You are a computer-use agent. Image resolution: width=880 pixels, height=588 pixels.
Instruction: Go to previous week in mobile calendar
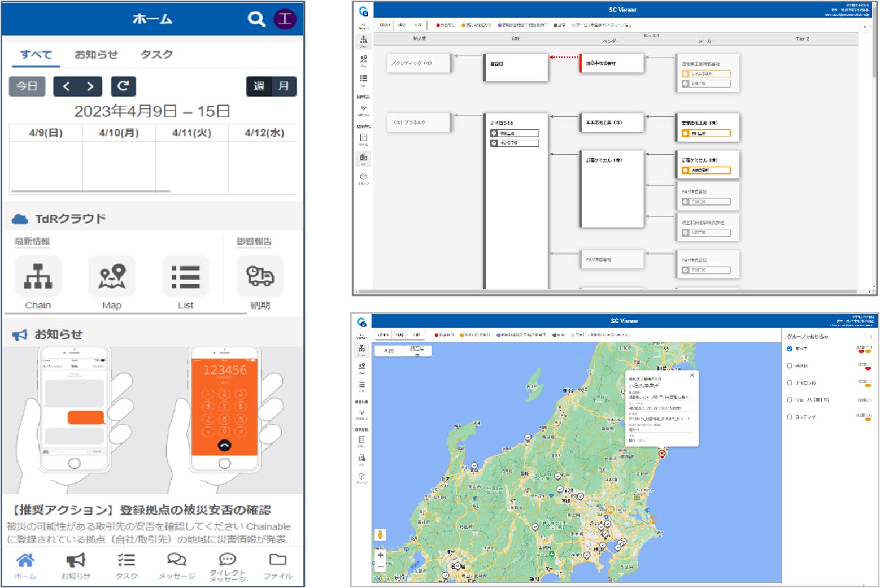click(66, 86)
